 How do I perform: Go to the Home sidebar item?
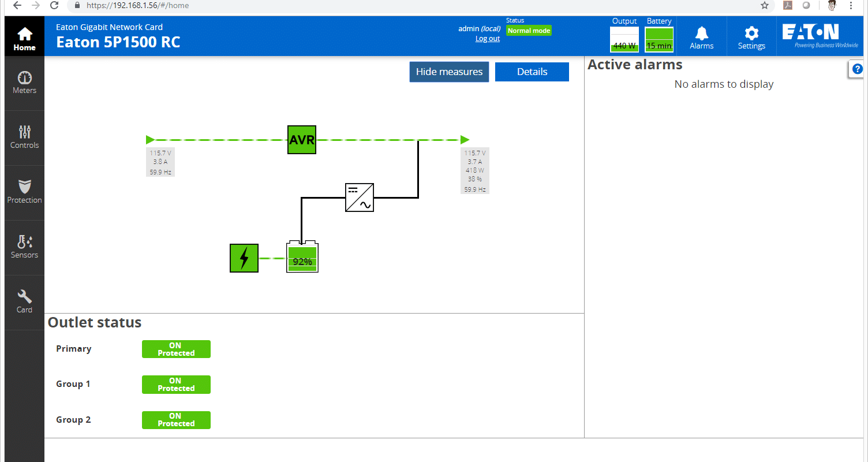click(x=24, y=36)
